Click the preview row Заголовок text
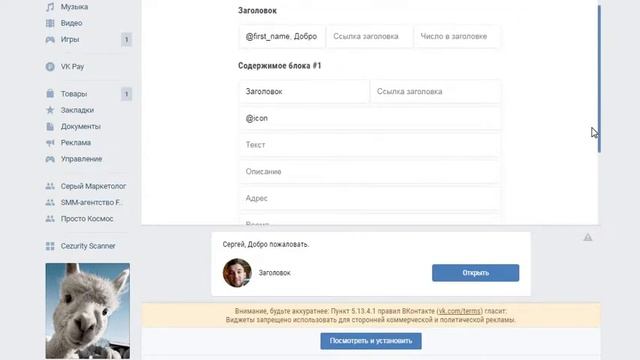640x360 pixels. coord(274,273)
